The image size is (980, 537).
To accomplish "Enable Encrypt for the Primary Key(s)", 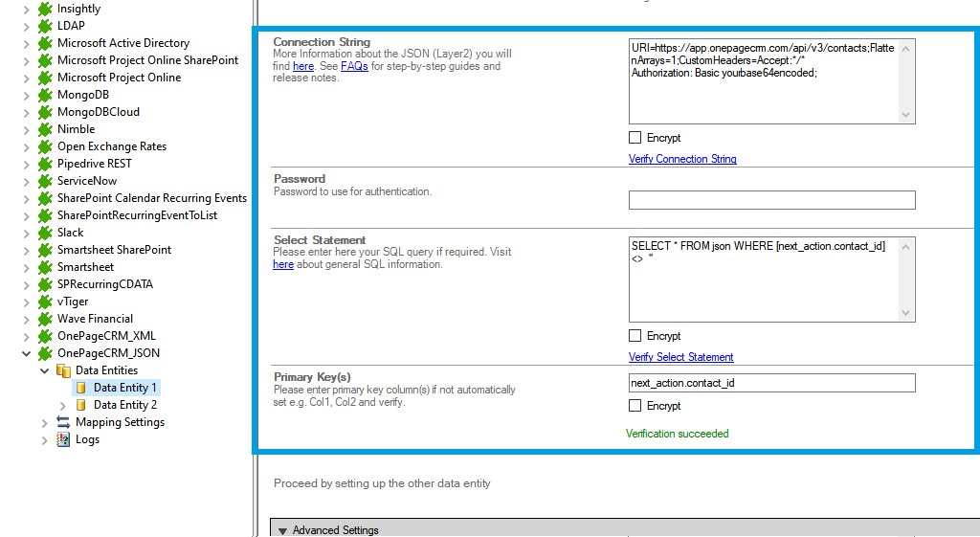I will [x=635, y=406].
